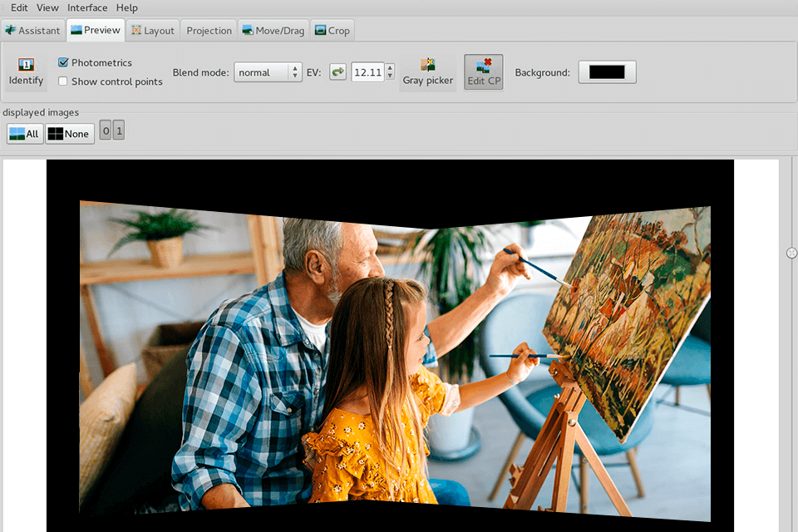This screenshot has width=798, height=532.
Task: Uncheck the Photometrics checkbox
Action: (x=62, y=62)
